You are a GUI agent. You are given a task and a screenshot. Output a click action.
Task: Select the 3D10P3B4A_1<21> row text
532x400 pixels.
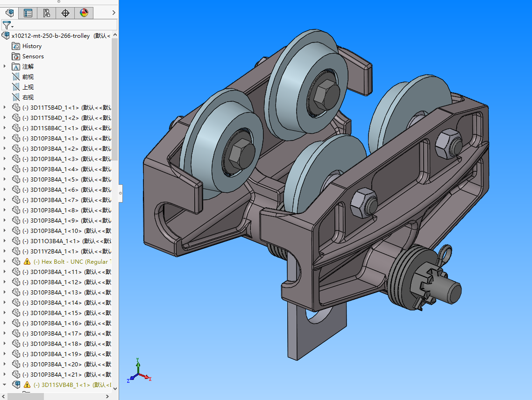[x=66, y=375]
